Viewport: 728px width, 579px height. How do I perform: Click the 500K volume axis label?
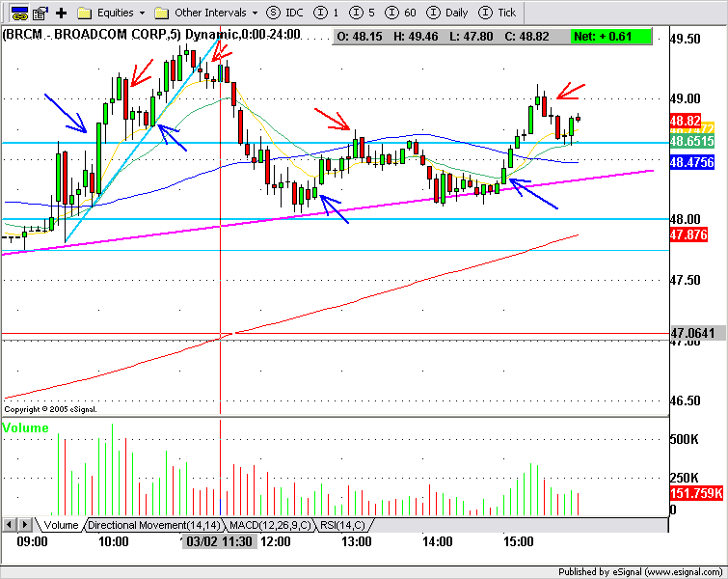pyautogui.click(x=684, y=440)
